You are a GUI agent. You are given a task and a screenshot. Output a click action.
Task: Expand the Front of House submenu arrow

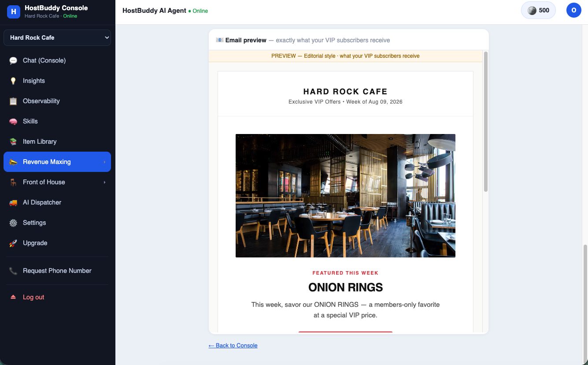point(104,182)
